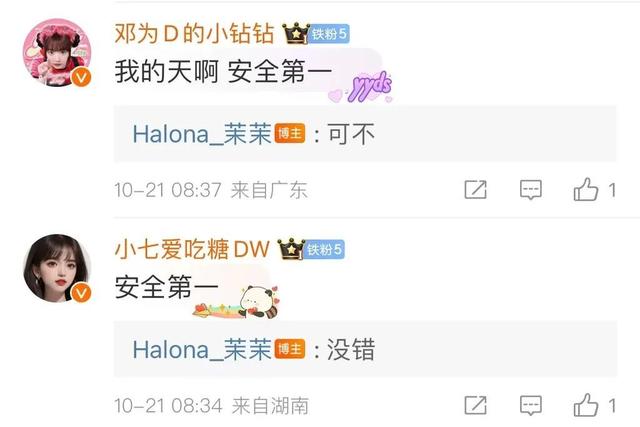Open profile of user 小七爱吃糖DW
Screen dimensions: 640x427
click(x=192, y=249)
